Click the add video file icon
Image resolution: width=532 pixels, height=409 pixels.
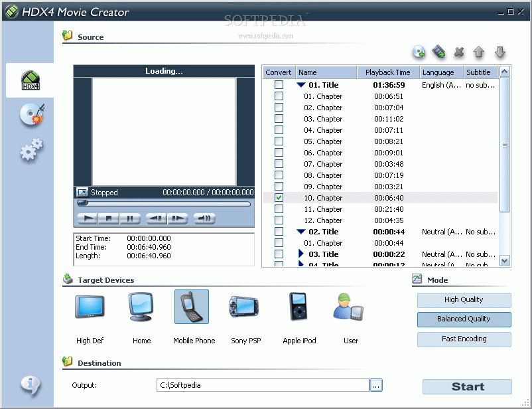coord(438,52)
